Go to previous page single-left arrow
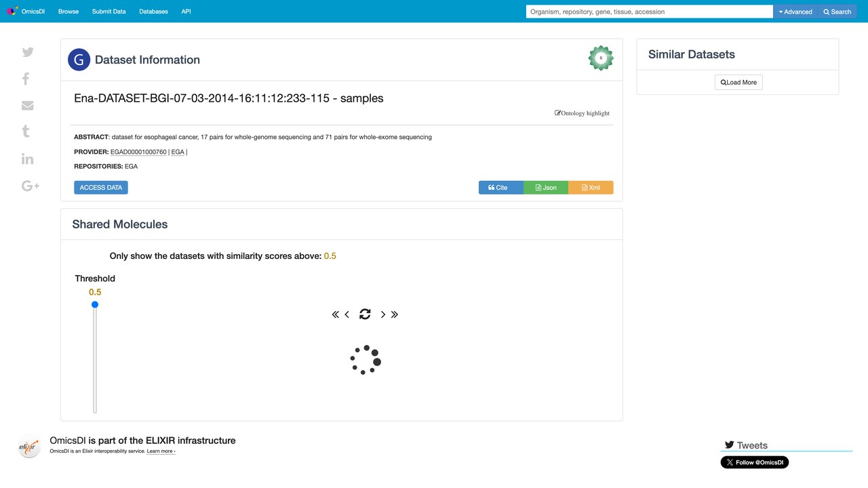Viewport: 868px width, 488px height. click(347, 314)
